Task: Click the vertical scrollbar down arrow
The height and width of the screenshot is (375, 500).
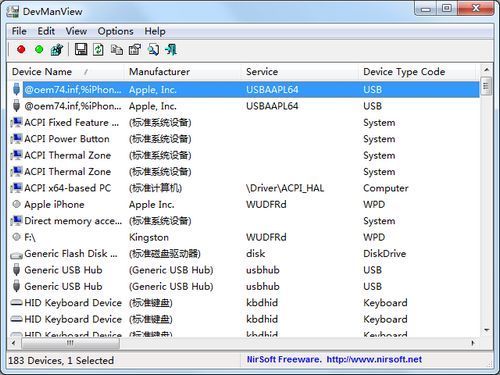Action: point(486,330)
